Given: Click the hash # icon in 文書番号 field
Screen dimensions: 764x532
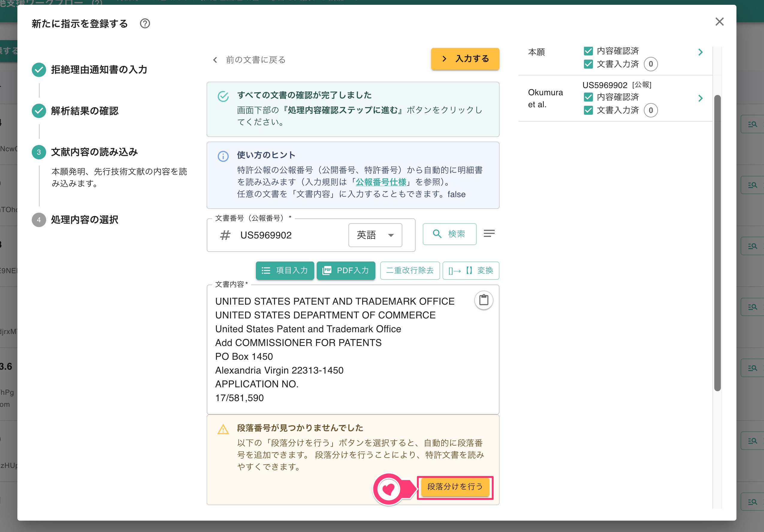Looking at the screenshot, I should [x=225, y=235].
